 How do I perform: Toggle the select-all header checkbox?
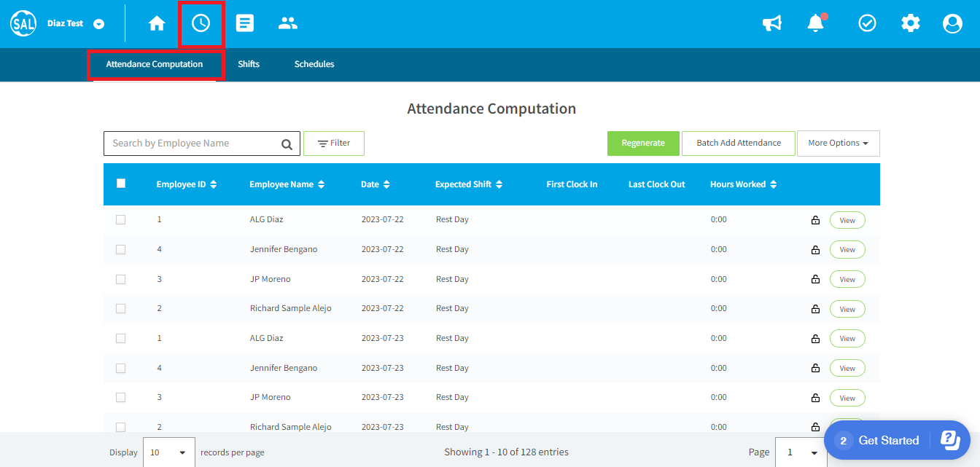click(121, 184)
